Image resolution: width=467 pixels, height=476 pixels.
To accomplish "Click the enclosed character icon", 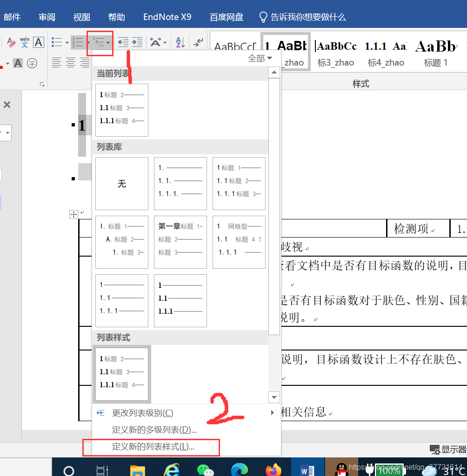I will pyautogui.click(x=32, y=63).
